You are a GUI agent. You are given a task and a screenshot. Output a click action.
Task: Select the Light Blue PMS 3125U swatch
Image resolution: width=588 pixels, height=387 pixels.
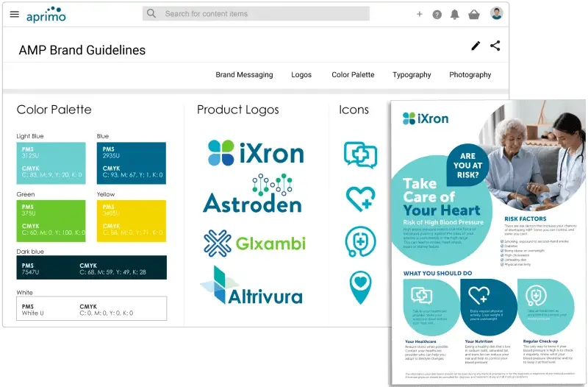[x=51, y=163]
